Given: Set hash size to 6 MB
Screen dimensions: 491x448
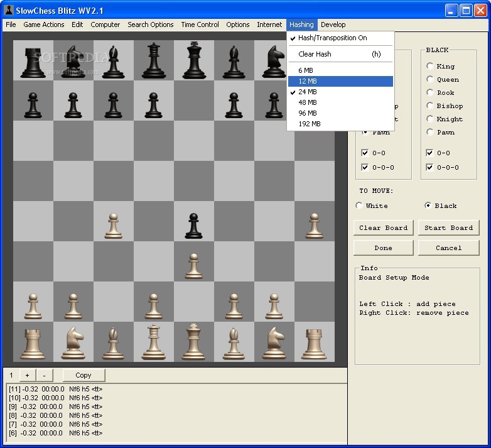Looking at the screenshot, I should click(340, 70).
